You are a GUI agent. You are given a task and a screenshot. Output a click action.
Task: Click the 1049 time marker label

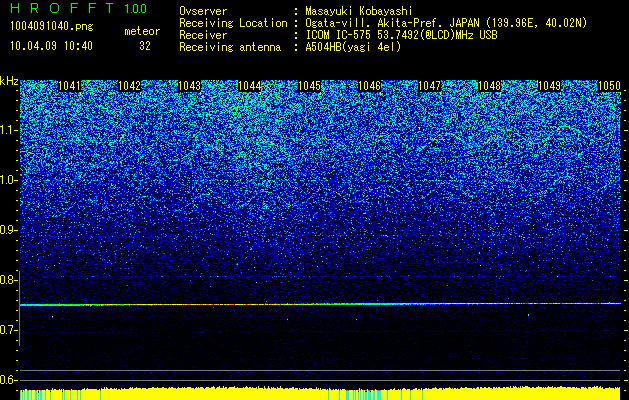click(550, 86)
